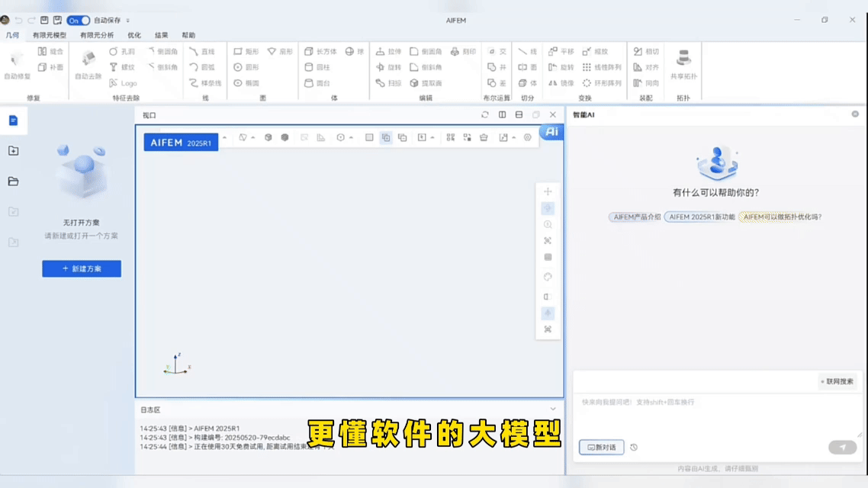Screen dimensions: 868x488
Task: Select the 平移 translate tool
Action: coord(561,51)
